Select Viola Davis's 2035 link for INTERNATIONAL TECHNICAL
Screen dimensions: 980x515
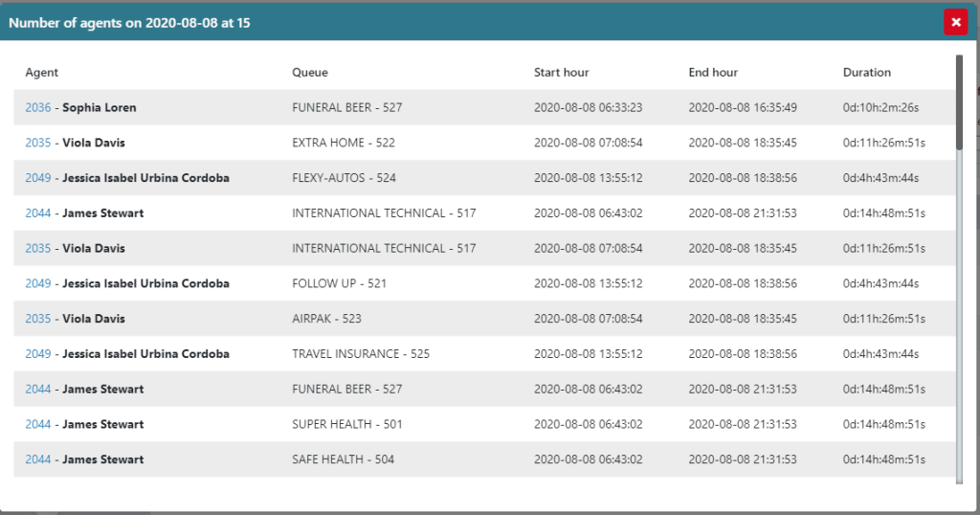38,249
